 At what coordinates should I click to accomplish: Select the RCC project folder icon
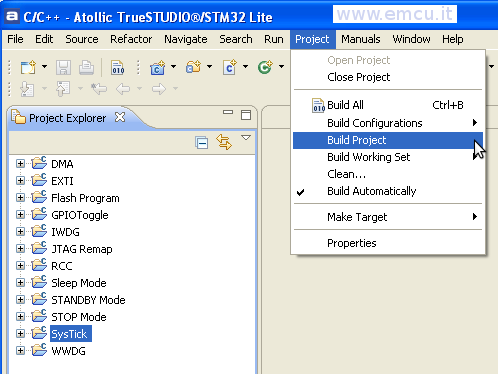tap(39, 265)
